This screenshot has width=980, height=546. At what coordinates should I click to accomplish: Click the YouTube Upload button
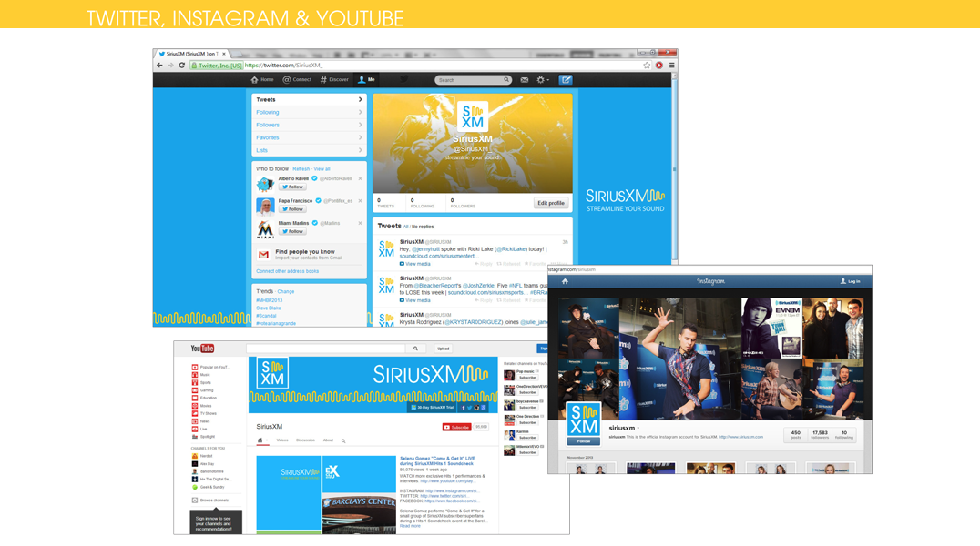(x=444, y=349)
